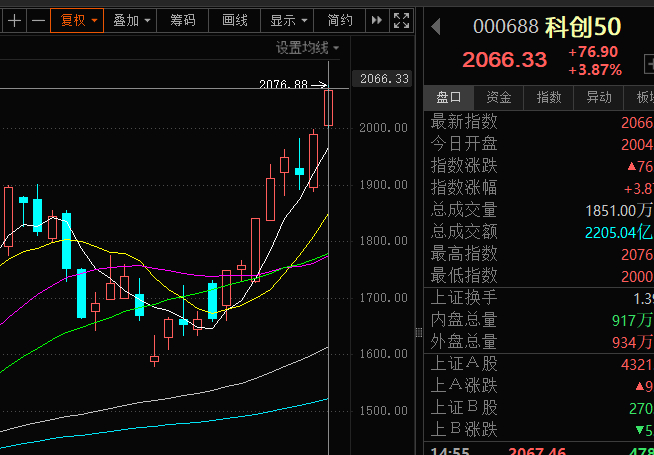
Task: Click the 总成交量 1851.00万 value
Action: [619, 211]
